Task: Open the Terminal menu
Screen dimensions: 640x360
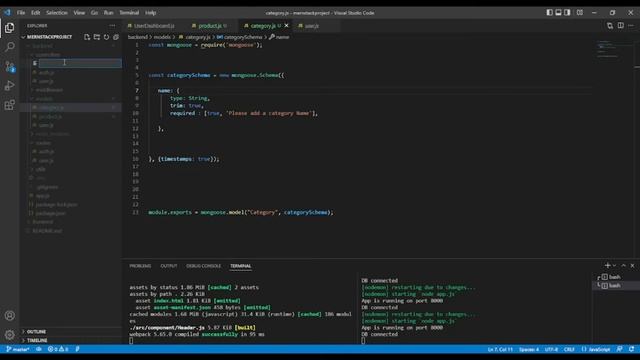Action: point(129,13)
